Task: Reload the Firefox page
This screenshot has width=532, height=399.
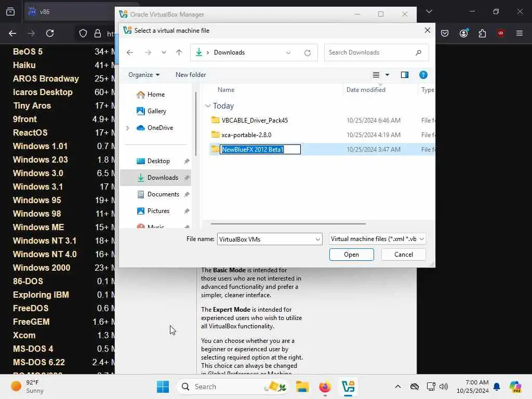Action: tap(50, 33)
